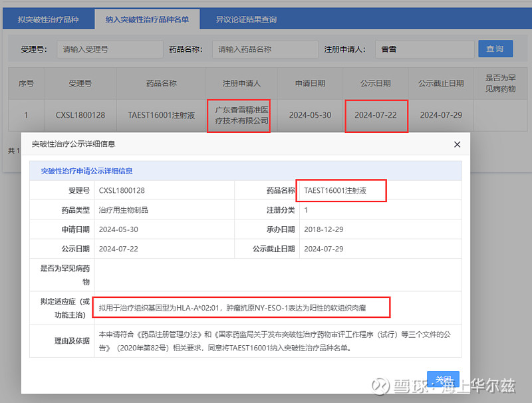Click the 2024-07-22 cell in the results table

pyautogui.click(x=376, y=115)
